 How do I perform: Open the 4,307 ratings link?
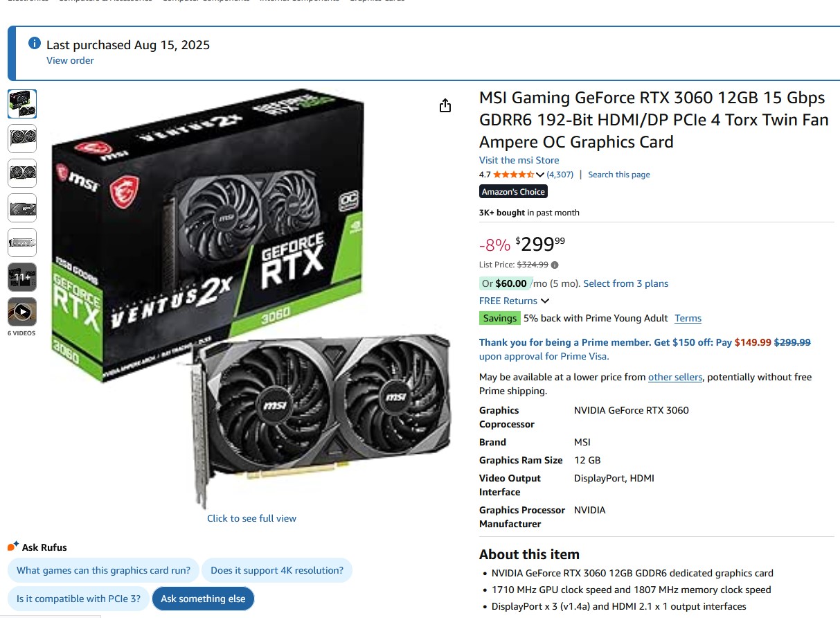[560, 175]
